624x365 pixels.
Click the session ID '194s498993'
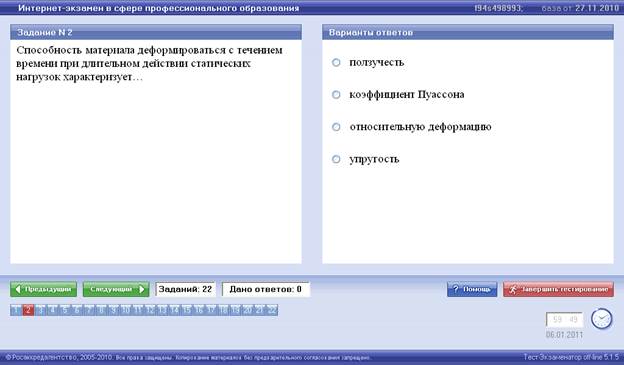tap(498, 8)
